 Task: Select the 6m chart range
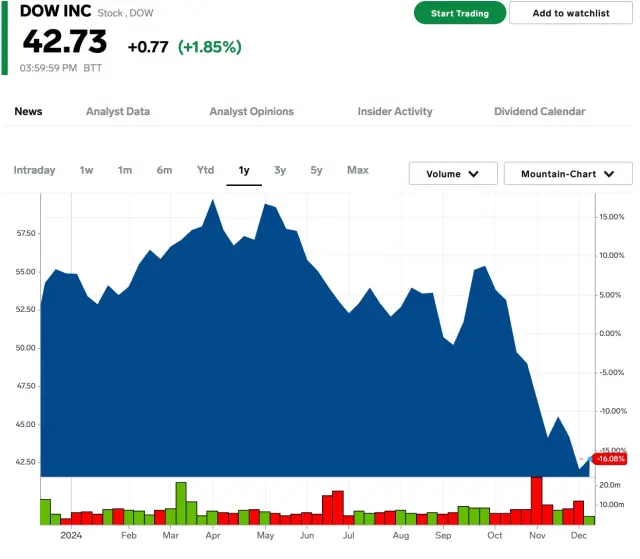pyautogui.click(x=164, y=170)
